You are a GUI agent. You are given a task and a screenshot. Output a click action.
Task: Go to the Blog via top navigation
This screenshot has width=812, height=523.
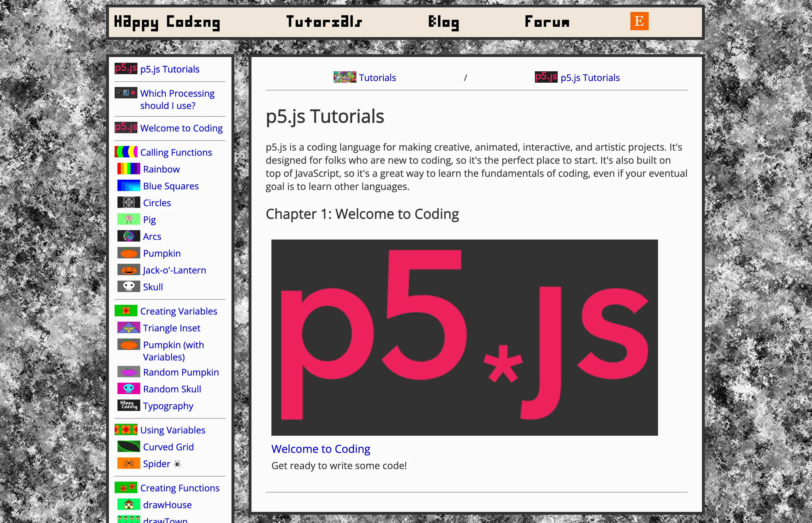(444, 22)
